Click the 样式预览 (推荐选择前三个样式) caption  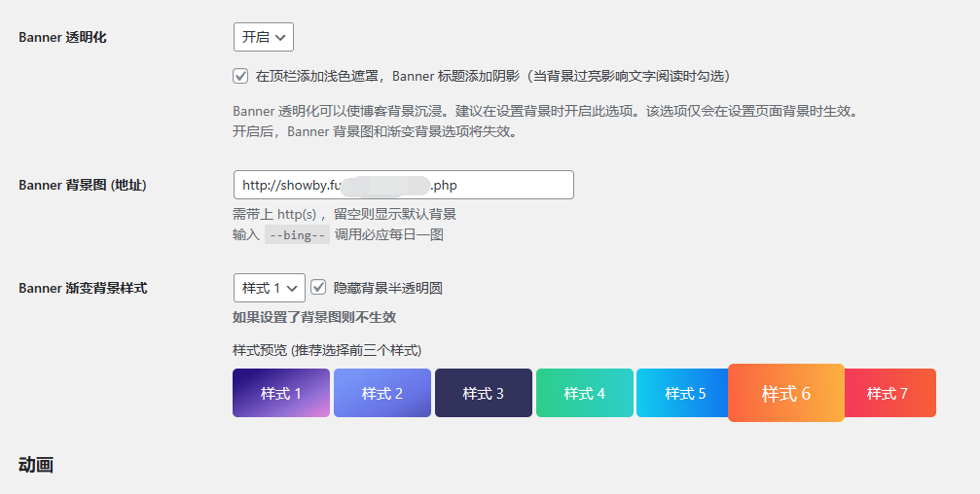tap(326, 350)
